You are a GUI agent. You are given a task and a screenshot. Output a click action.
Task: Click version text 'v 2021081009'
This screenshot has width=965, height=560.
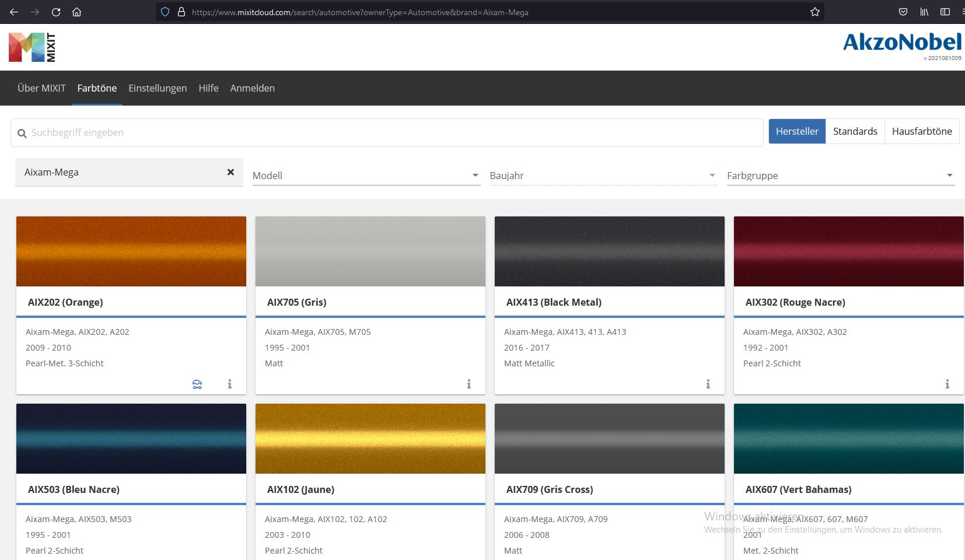(942, 58)
